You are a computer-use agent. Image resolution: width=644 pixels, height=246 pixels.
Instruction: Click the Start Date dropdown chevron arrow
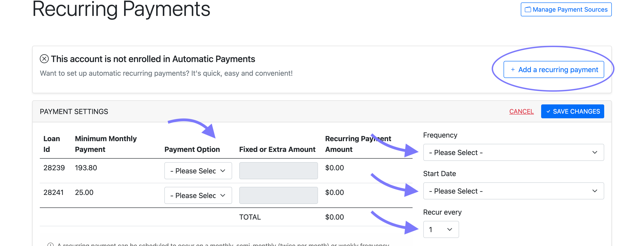(595, 191)
